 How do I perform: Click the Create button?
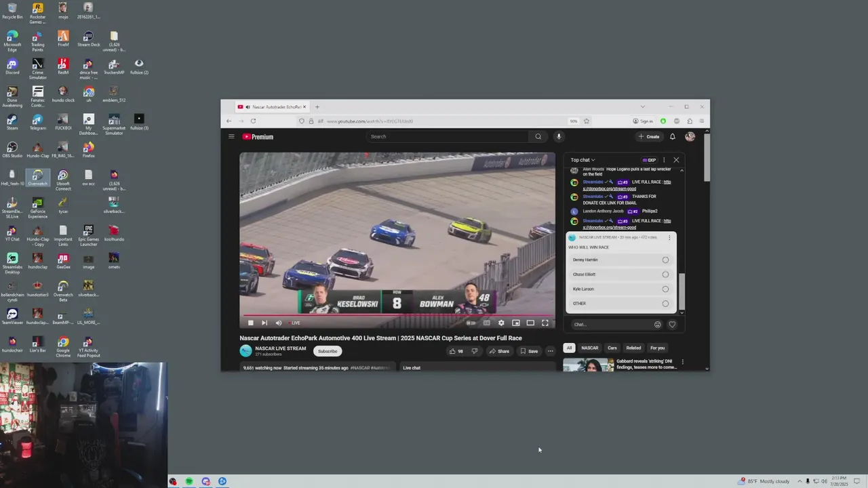pyautogui.click(x=649, y=136)
